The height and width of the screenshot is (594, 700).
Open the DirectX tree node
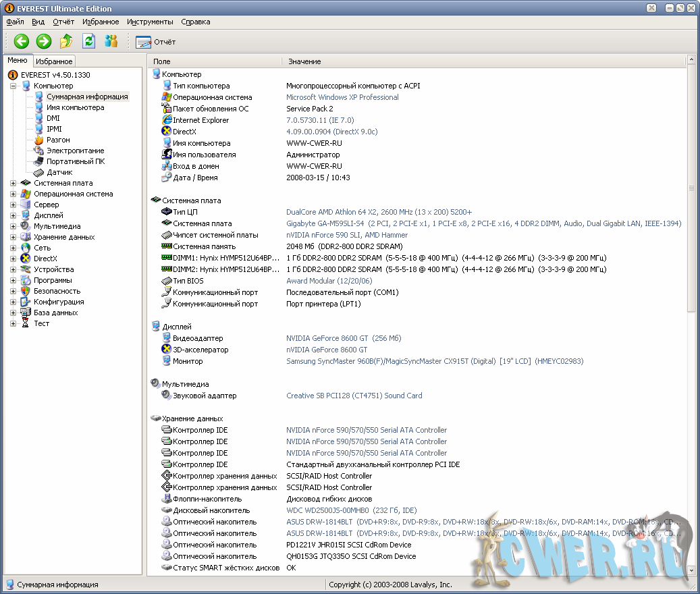point(45,259)
